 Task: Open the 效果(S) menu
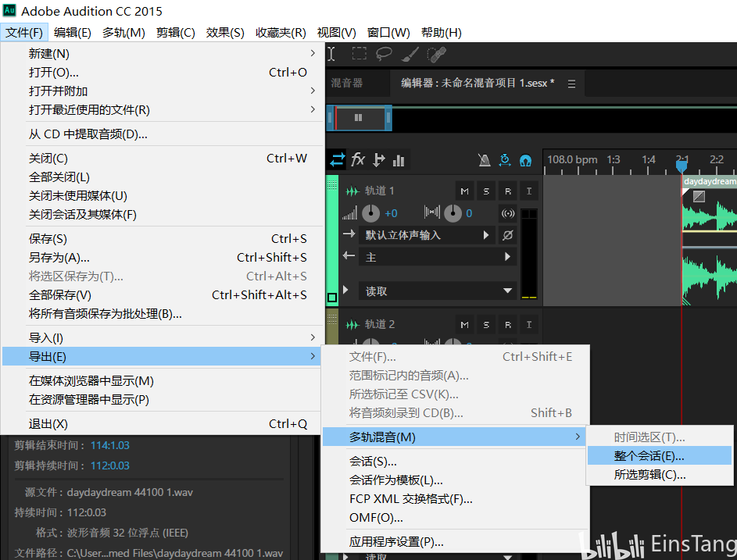[224, 33]
